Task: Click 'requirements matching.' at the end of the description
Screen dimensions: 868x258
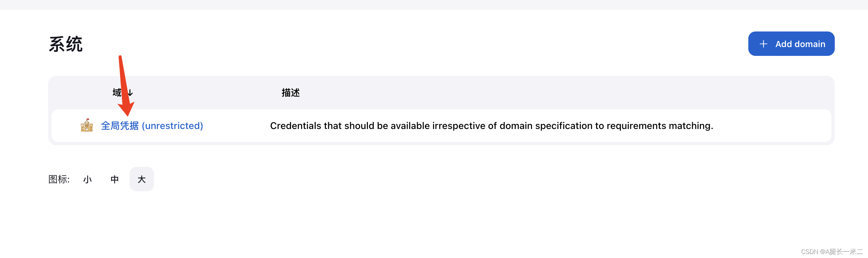Action: [x=660, y=126]
